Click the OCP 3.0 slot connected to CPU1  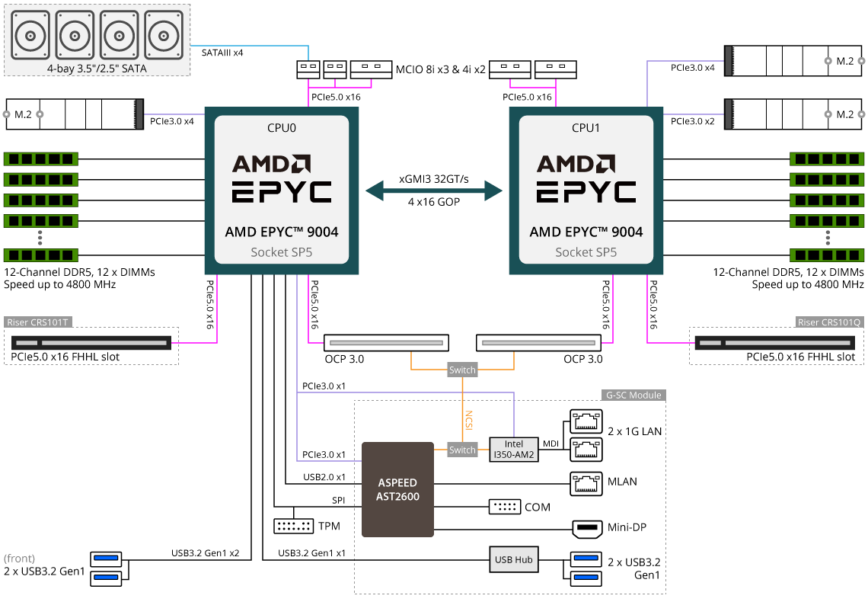tap(538, 343)
